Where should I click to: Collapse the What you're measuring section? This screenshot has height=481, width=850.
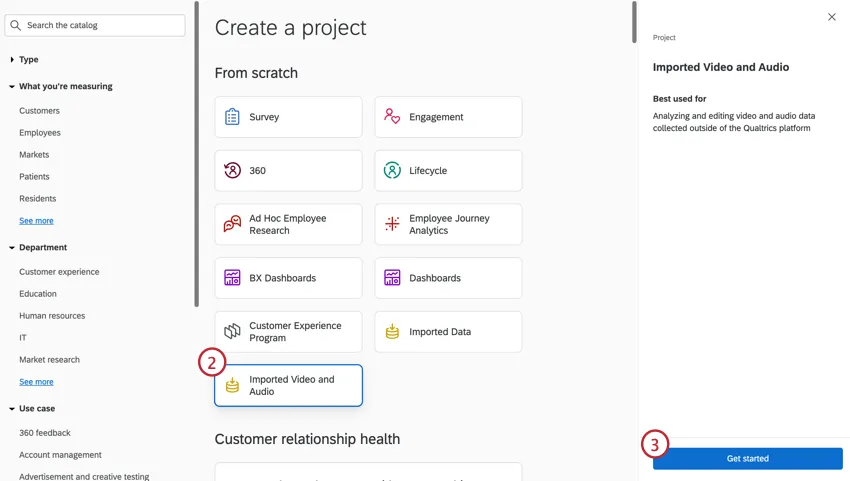click(12, 87)
